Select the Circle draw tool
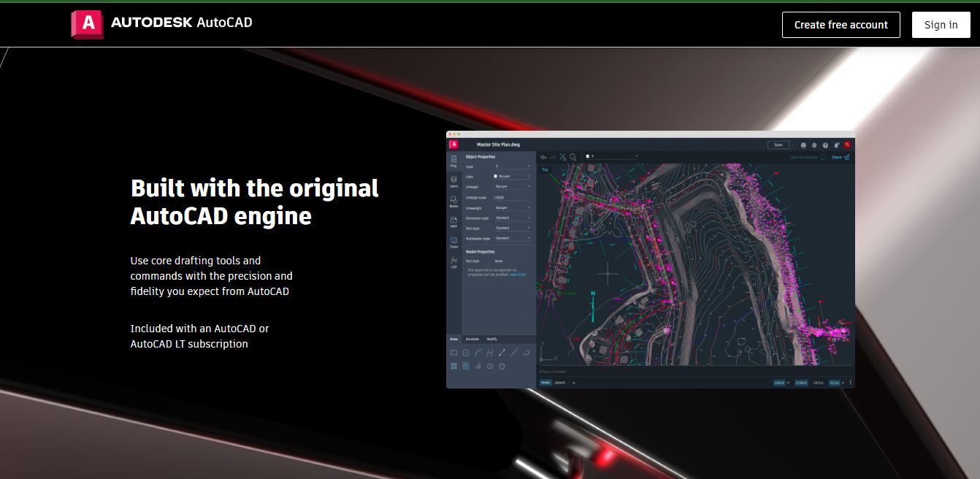The height and width of the screenshot is (479, 980). (x=466, y=353)
